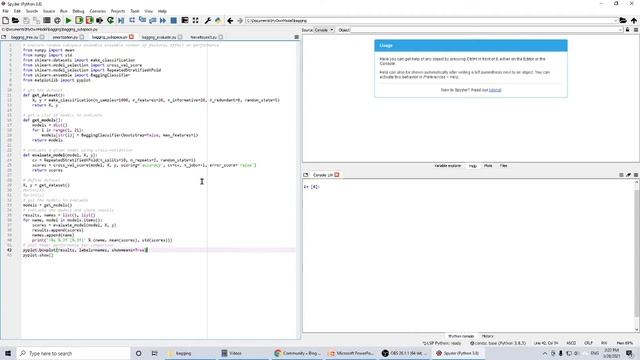Open IPython console options menu
Screen dimensions: 640x360
pyautogui.click(x=636, y=175)
